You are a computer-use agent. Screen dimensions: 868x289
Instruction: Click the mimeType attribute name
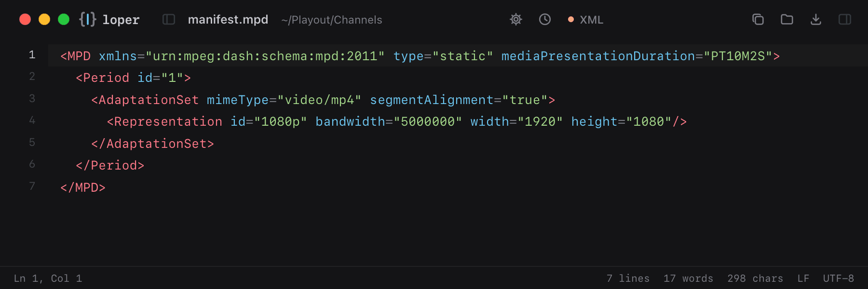pos(238,100)
